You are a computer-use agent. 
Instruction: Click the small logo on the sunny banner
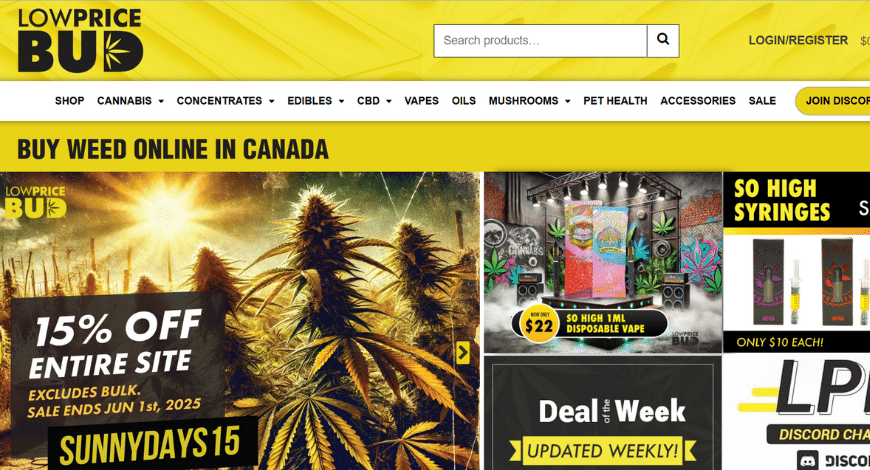coord(35,202)
